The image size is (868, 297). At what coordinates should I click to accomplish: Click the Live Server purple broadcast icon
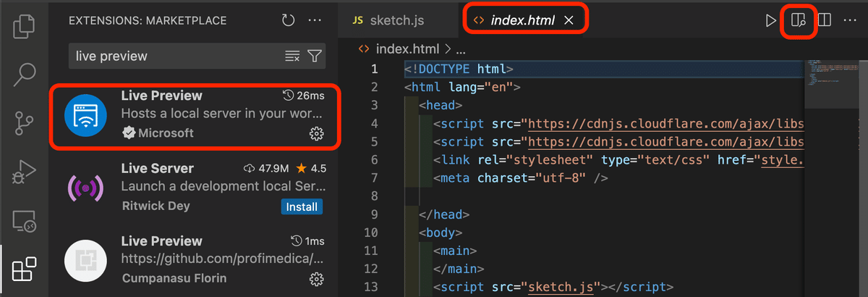point(85,187)
